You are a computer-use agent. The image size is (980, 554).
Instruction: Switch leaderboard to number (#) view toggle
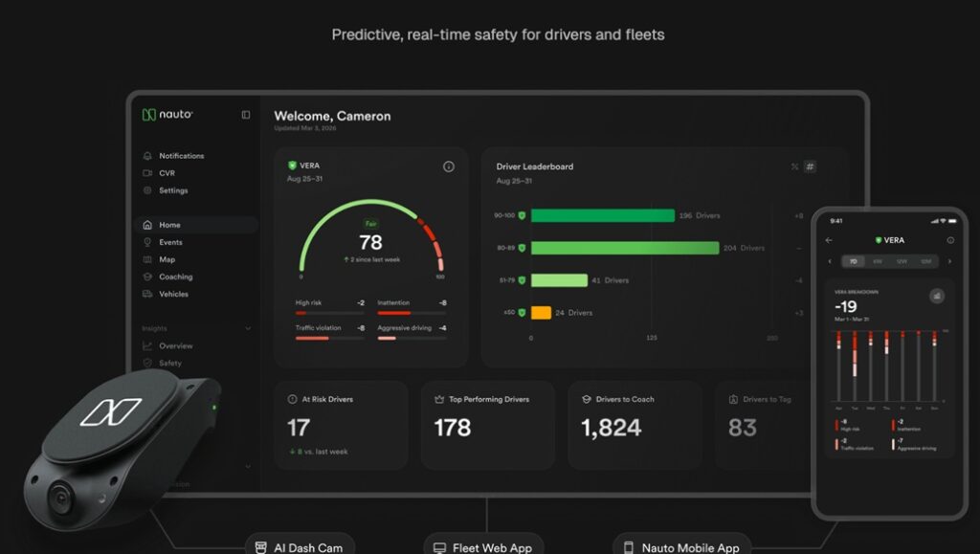[x=810, y=166]
